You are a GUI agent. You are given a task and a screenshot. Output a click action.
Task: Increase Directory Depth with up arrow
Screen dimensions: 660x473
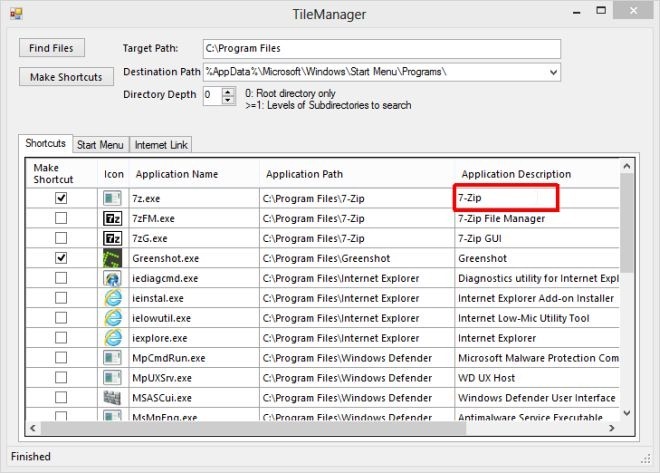(228, 92)
